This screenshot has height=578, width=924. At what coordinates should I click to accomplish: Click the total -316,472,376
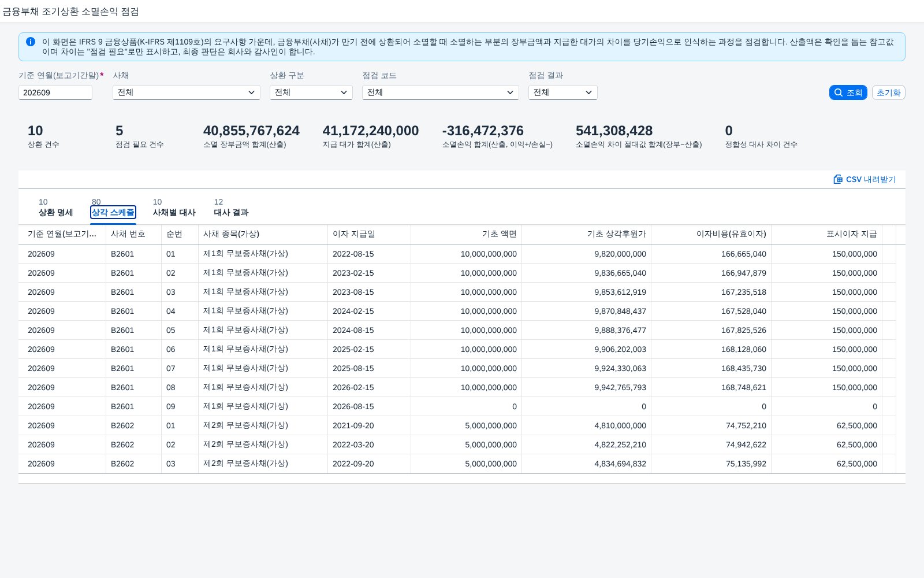tap(483, 131)
